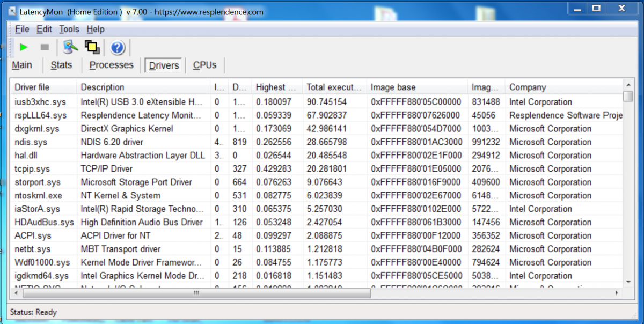This screenshot has width=644, height=324.
Task: Select the Drivers tab
Action: click(x=164, y=65)
